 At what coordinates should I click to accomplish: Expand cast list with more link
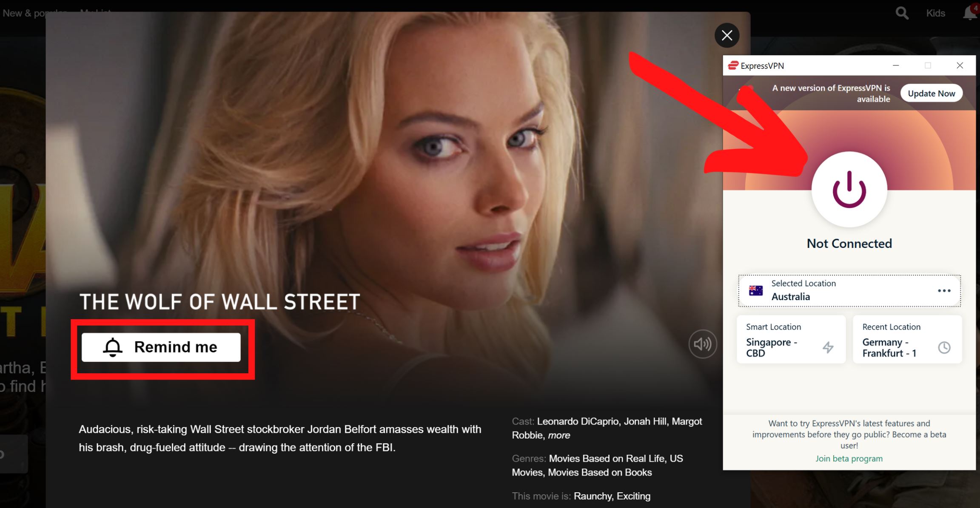click(x=559, y=435)
